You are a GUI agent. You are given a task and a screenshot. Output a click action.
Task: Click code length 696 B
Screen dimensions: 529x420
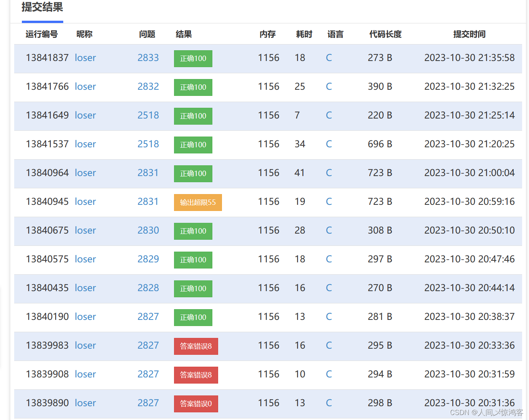pyautogui.click(x=380, y=144)
